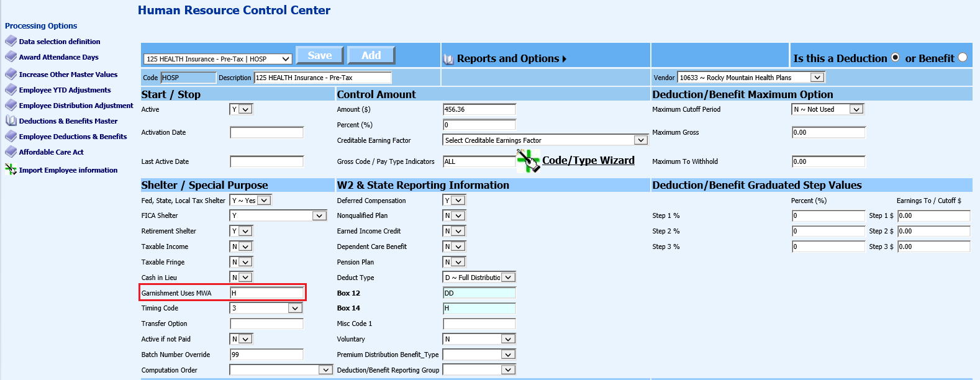The height and width of the screenshot is (380, 980).
Task: Click the Data selection definition icon
Action: 11,41
